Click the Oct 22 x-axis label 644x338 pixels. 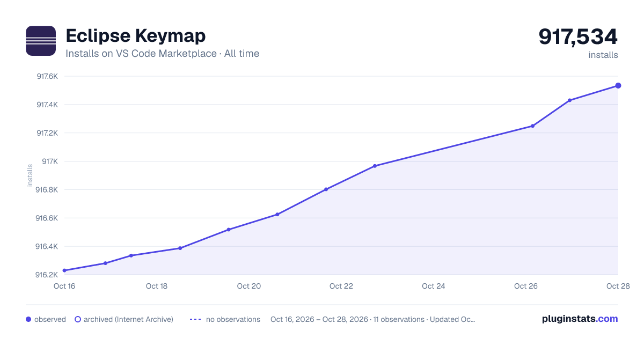341,286
